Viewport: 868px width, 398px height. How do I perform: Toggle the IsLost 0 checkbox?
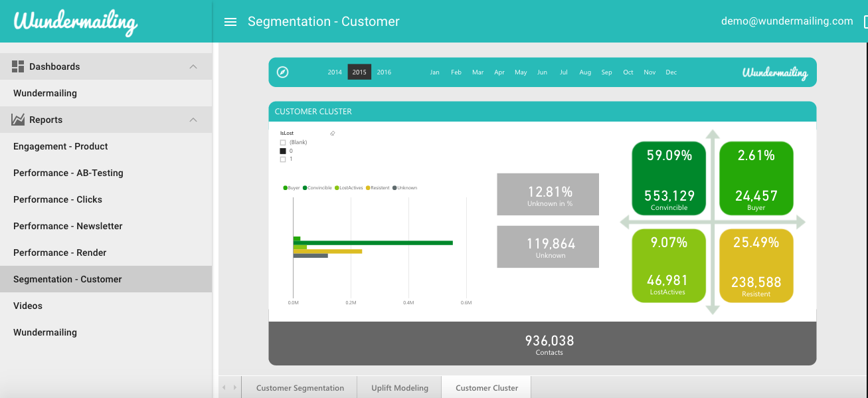283,151
